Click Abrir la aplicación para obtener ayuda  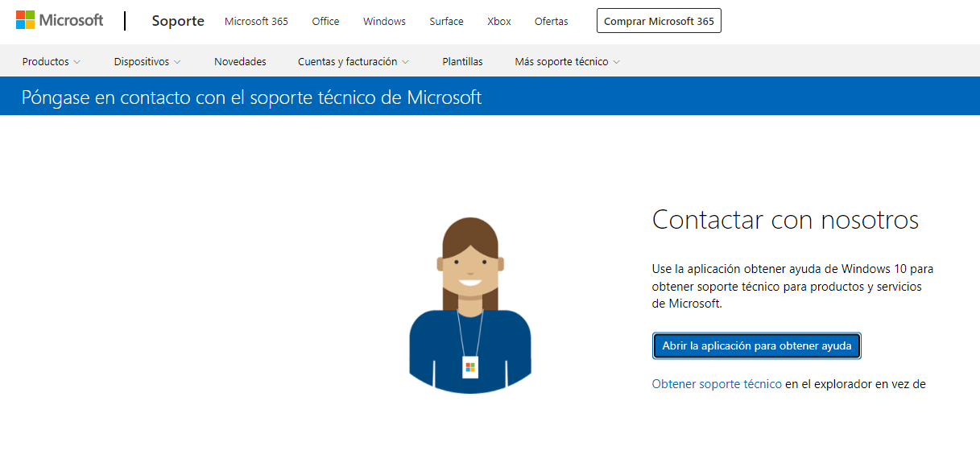pos(757,345)
